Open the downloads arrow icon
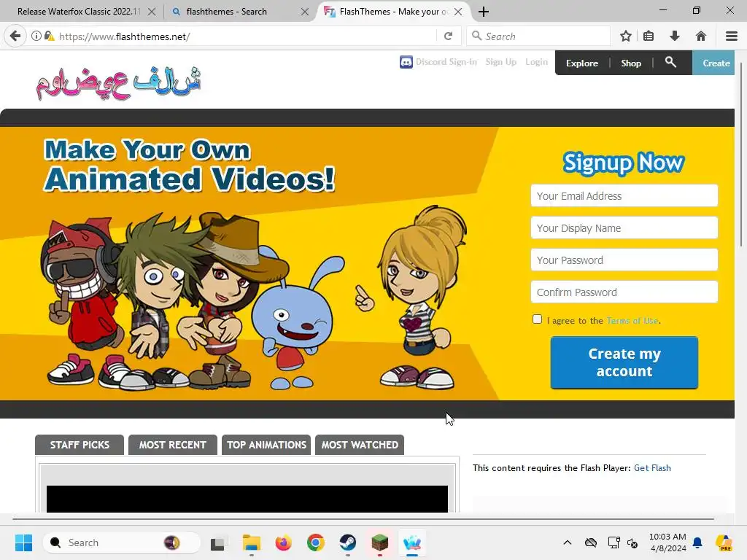This screenshot has height=560, width=747. 674,36
